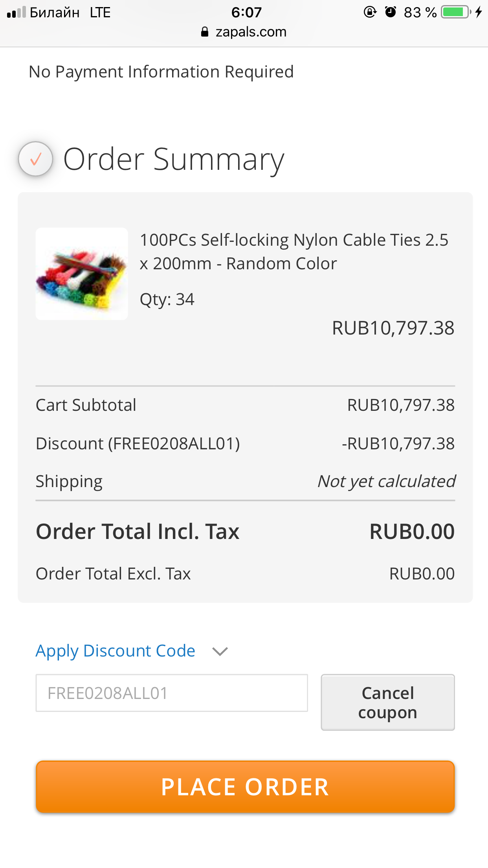This screenshot has height=868, width=488.
Task: Tap the Not yet calculated shipping value
Action: (x=387, y=482)
